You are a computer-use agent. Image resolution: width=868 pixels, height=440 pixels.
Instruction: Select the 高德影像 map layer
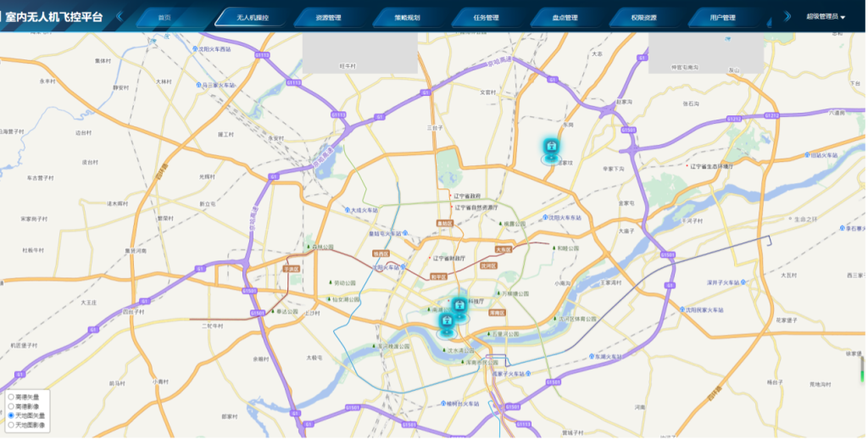(x=11, y=405)
